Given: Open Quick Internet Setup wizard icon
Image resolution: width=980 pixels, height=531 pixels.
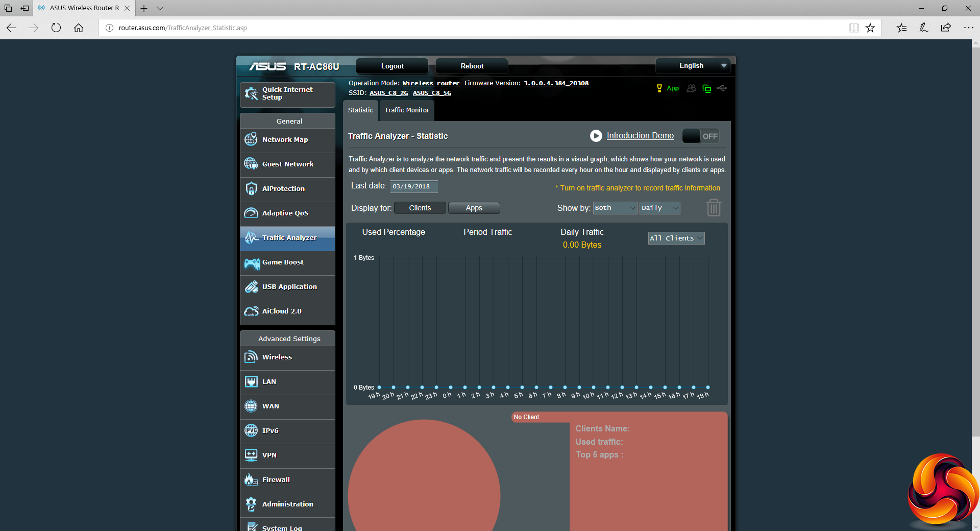Looking at the screenshot, I should (x=251, y=93).
